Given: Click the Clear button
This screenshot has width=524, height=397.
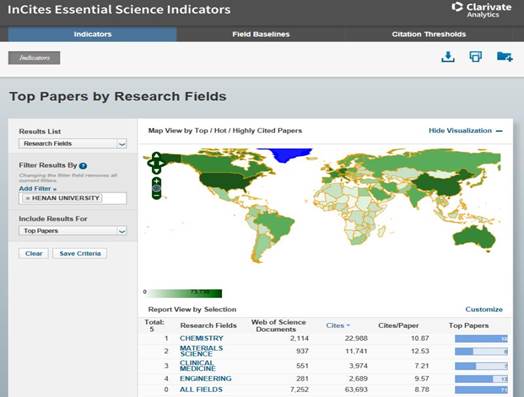Looking at the screenshot, I should (34, 253).
